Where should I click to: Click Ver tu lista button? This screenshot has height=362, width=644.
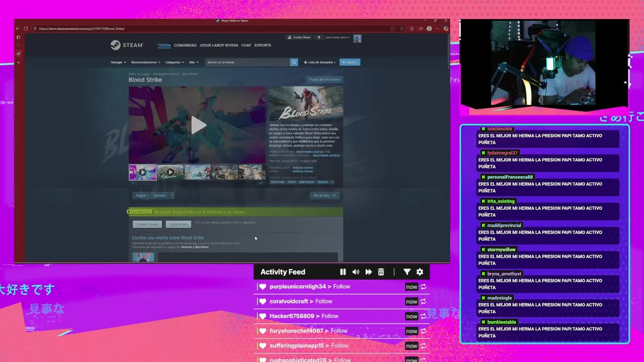click(x=324, y=195)
